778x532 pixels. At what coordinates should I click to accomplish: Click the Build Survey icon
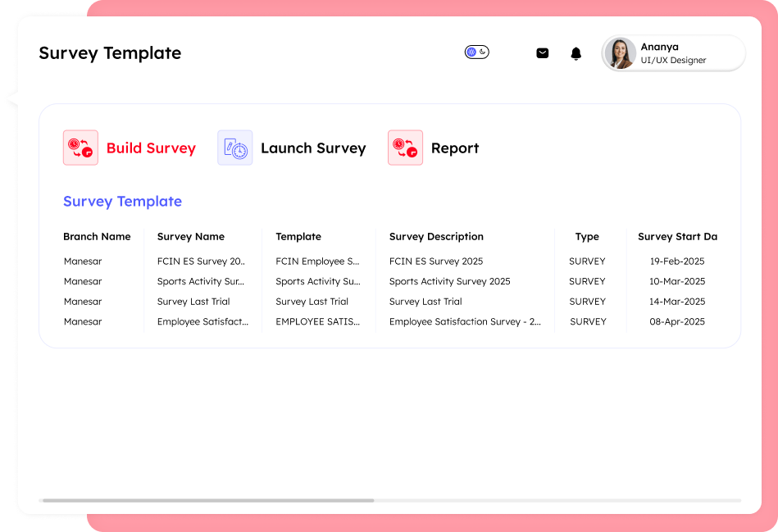click(x=80, y=148)
